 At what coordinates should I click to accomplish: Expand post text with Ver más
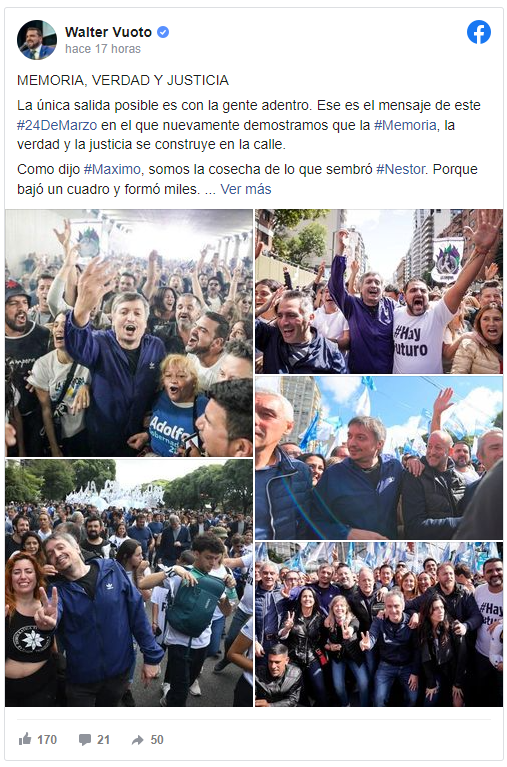[246, 189]
